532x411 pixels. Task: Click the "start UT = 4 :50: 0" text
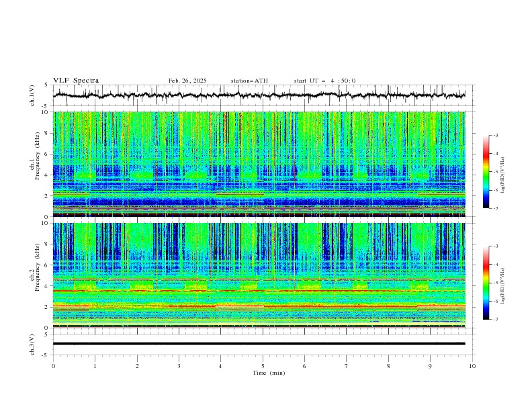pos(324,81)
